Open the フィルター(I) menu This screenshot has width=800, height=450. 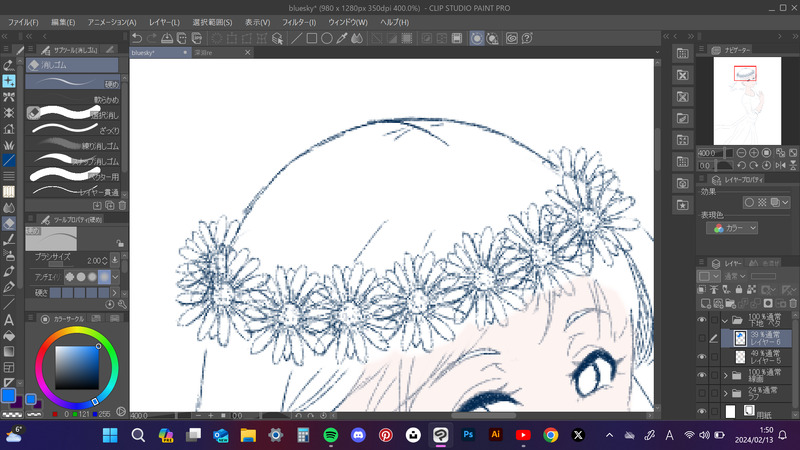(299, 22)
